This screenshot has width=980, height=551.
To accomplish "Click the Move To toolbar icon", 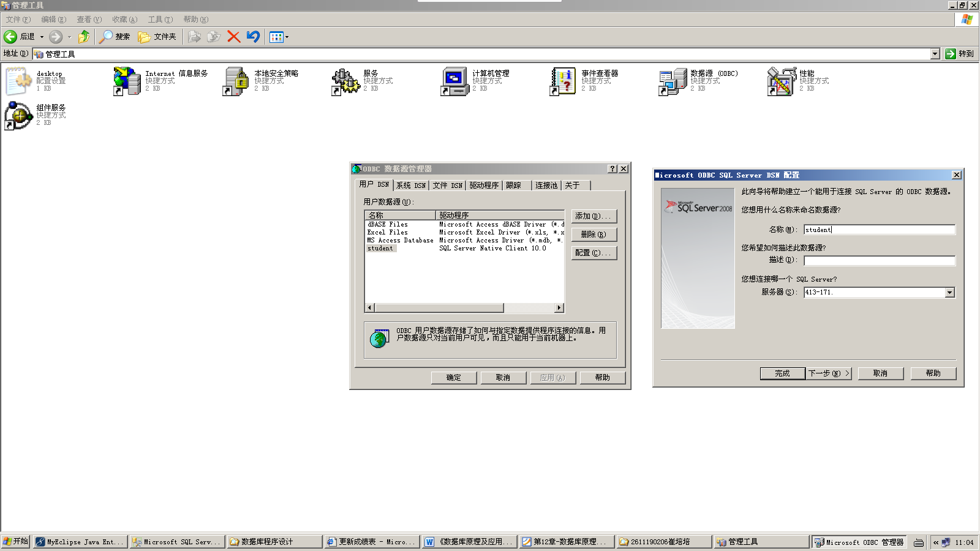I will pyautogui.click(x=194, y=37).
